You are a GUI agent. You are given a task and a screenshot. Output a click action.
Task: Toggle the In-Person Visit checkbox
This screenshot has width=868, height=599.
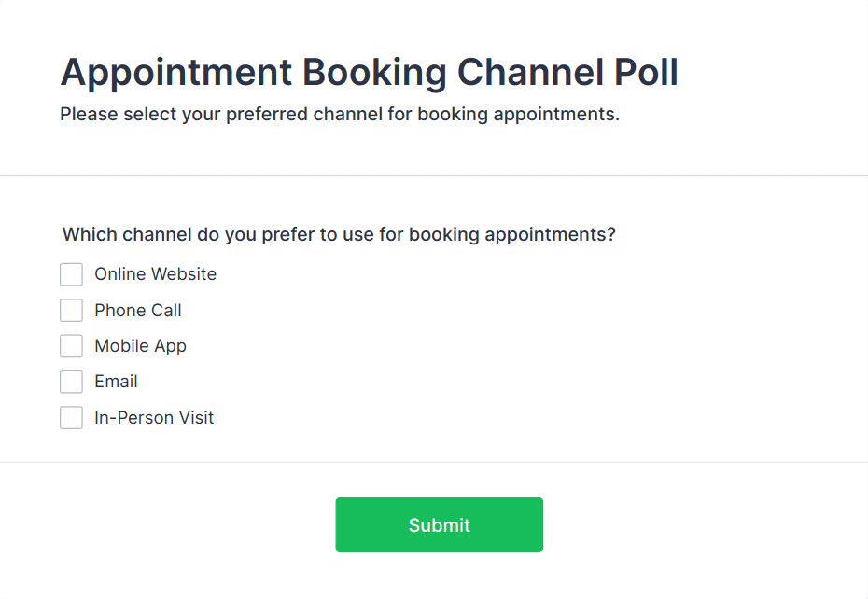(x=71, y=418)
